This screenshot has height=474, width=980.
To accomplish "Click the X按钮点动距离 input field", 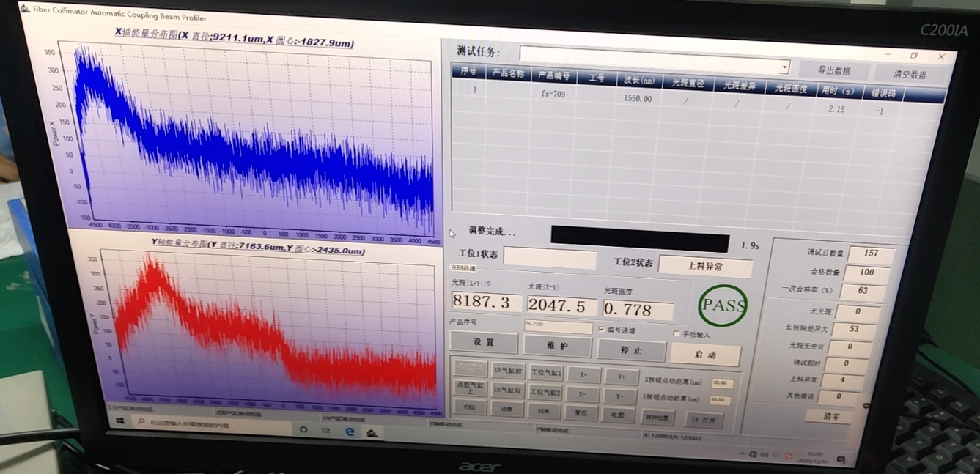I will [x=722, y=383].
